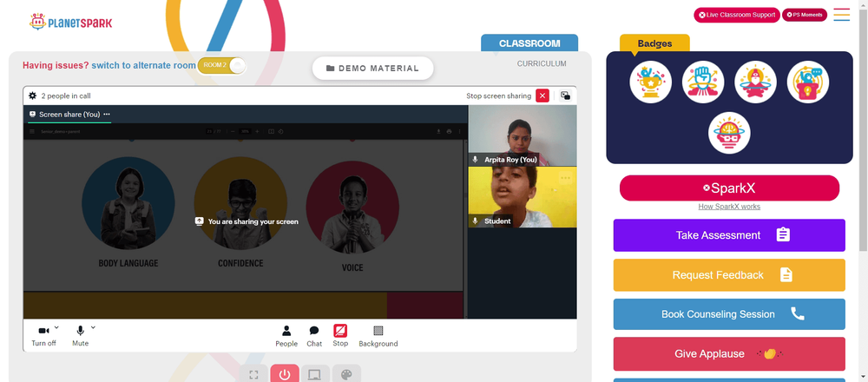Open the People panel

tap(286, 336)
